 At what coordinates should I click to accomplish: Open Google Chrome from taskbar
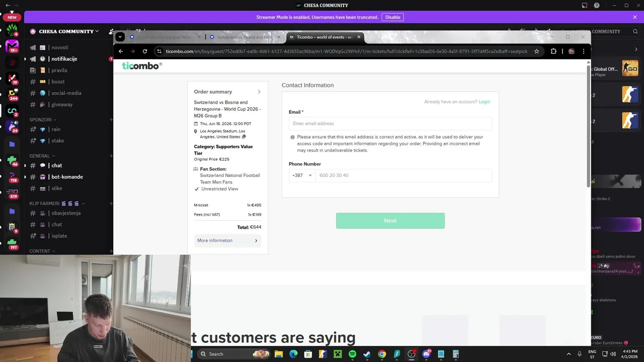point(382,354)
